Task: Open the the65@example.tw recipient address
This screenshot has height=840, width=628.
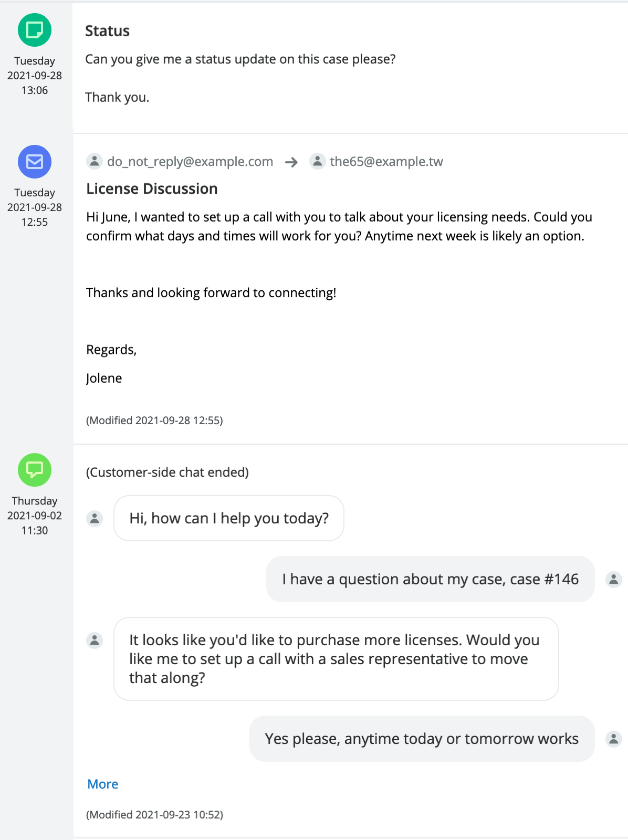Action: click(386, 162)
